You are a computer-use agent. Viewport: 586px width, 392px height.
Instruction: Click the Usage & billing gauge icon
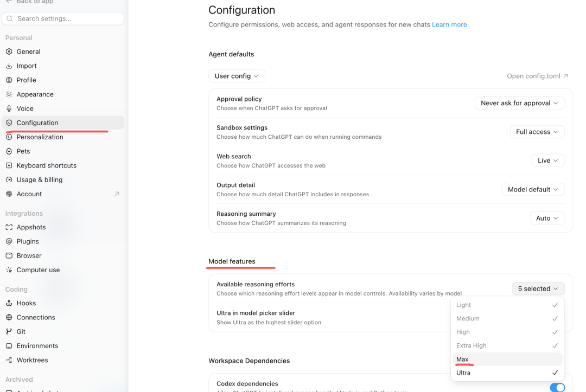(9, 179)
